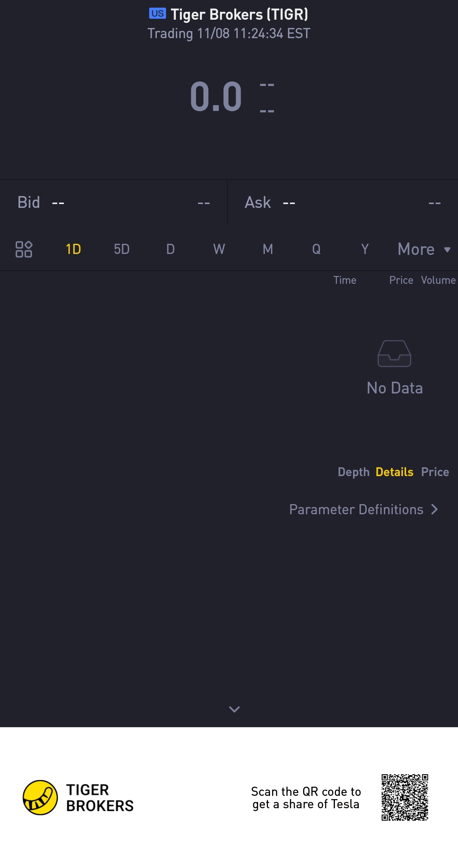Tap 'Scan the QR code' promo text
The image size is (458, 868).
(306, 797)
